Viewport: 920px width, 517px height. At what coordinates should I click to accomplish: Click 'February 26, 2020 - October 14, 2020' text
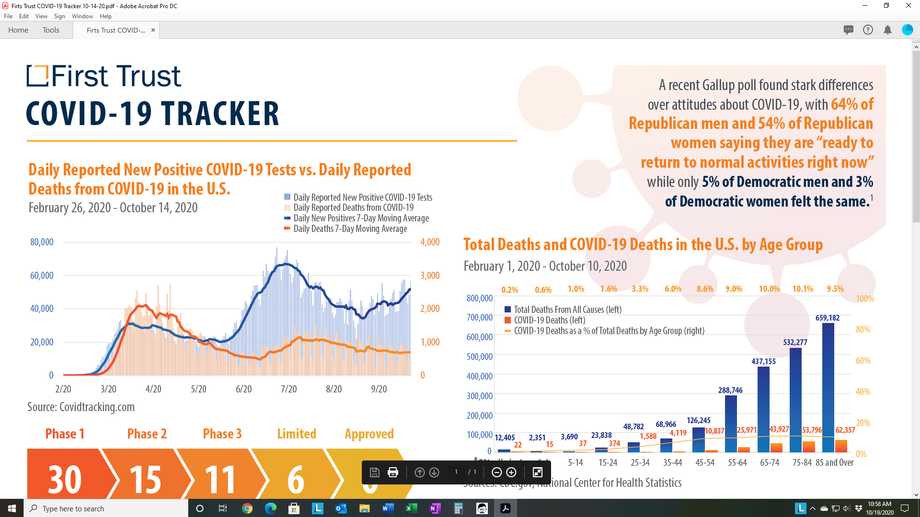pyautogui.click(x=113, y=208)
